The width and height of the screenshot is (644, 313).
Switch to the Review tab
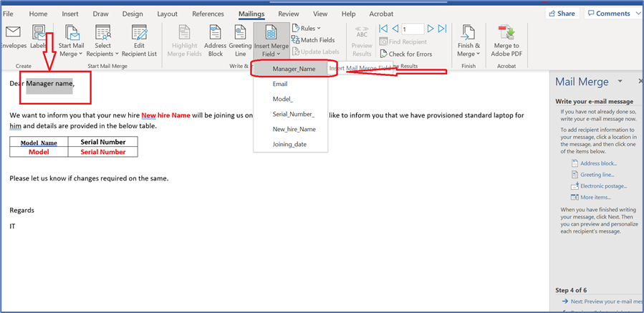point(288,14)
